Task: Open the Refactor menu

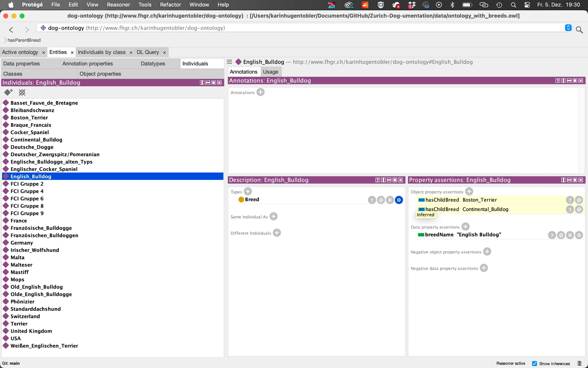Action: tap(171, 5)
